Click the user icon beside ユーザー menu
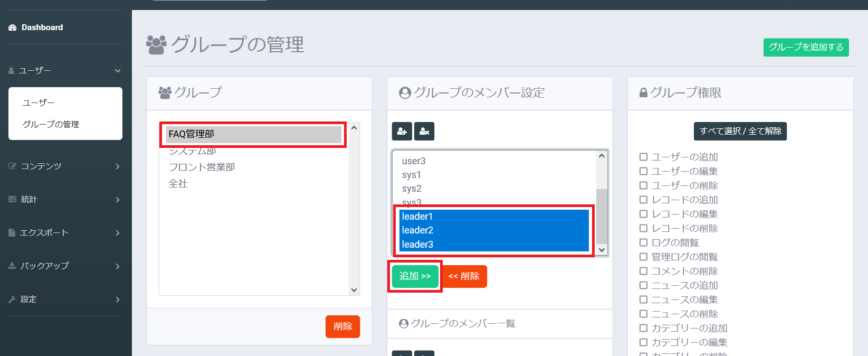The height and width of the screenshot is (356, 868). pyautogui.click(x=12, y=70)
